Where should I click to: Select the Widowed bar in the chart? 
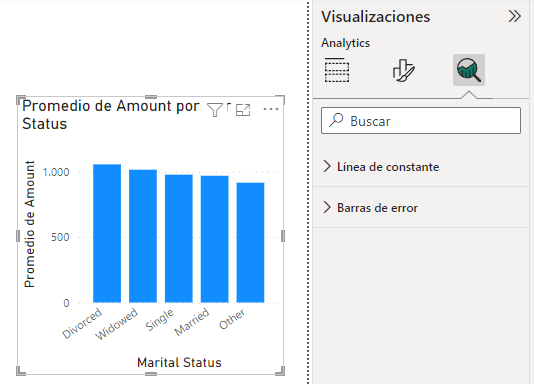tap(143, 236)
